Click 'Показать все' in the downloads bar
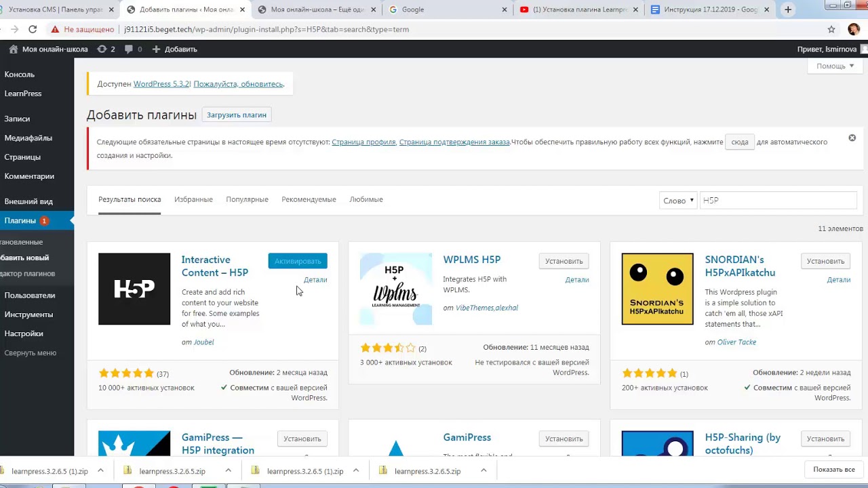Image resolution: width=868 pixels, height=488 pixels. tap(834, 470)
